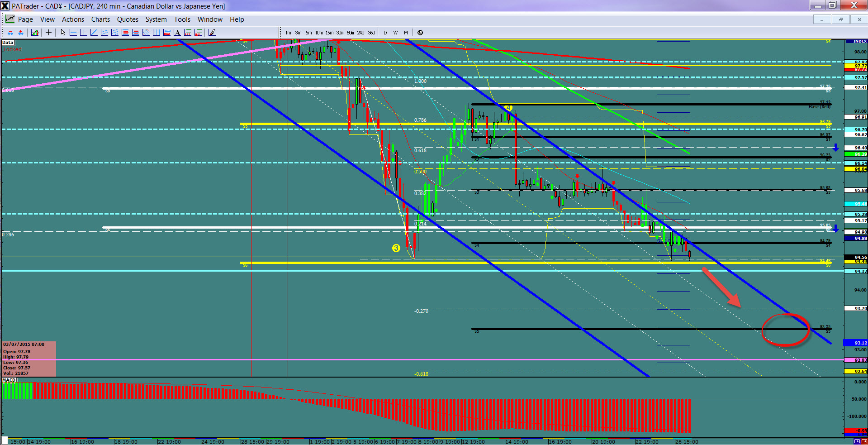Open the Actions menu

pyautogui.click(x=73, y=19)
